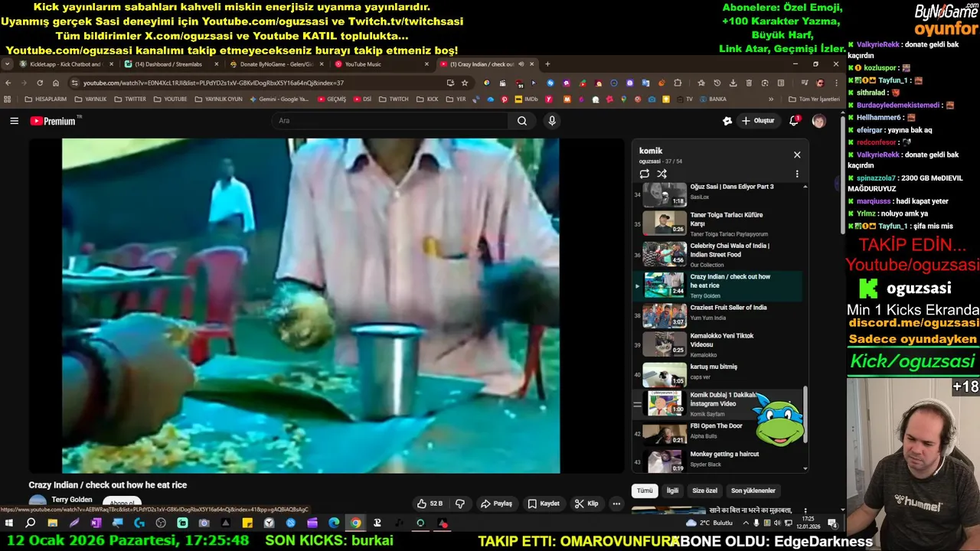Play Oğuz Sasi Dans Ediyor Part 3
Image resolution: width=980 pixels, height=551 pixels.
pyautogui.click(x=716, y=194)
